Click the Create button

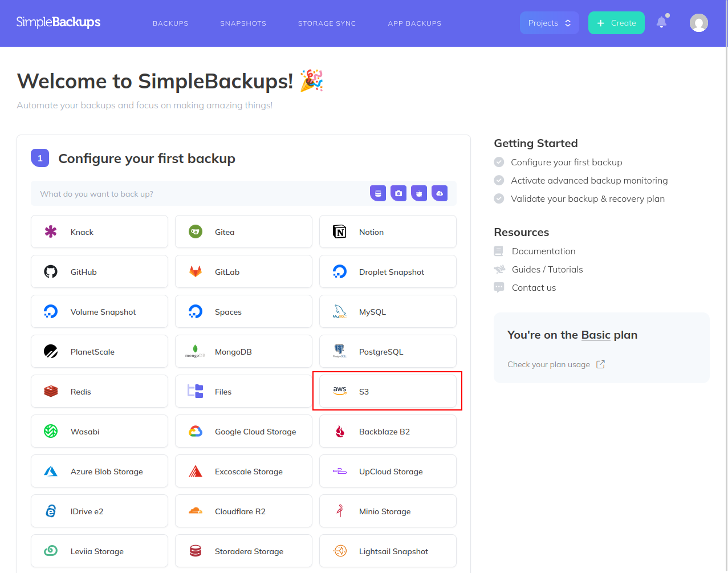(616, 23)
